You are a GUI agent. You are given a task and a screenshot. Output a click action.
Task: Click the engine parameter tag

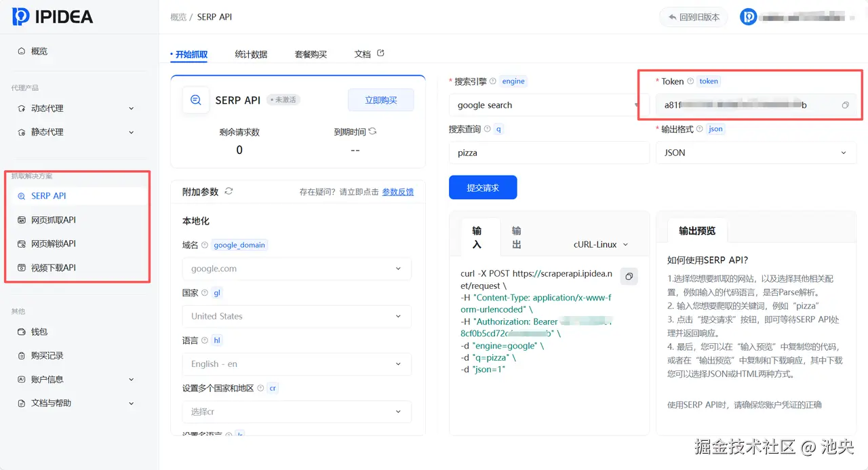[x=513, y=81]
